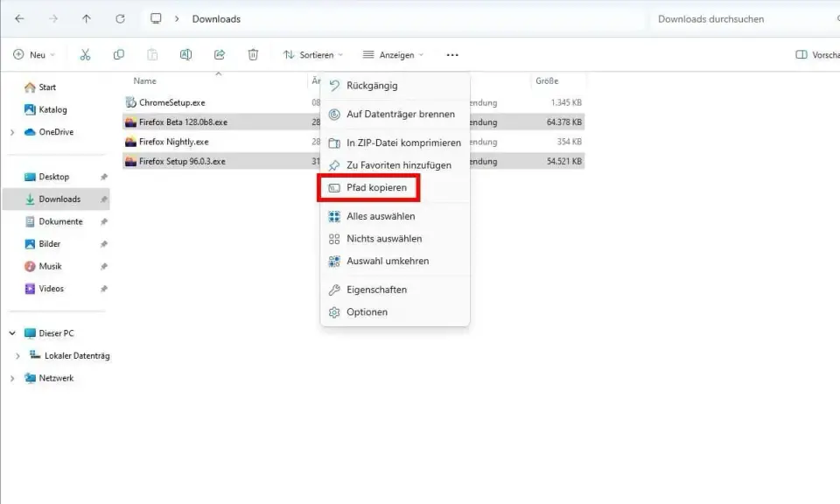Select Lokaler Datenträger in the sidebar

[x=70, y=355]
